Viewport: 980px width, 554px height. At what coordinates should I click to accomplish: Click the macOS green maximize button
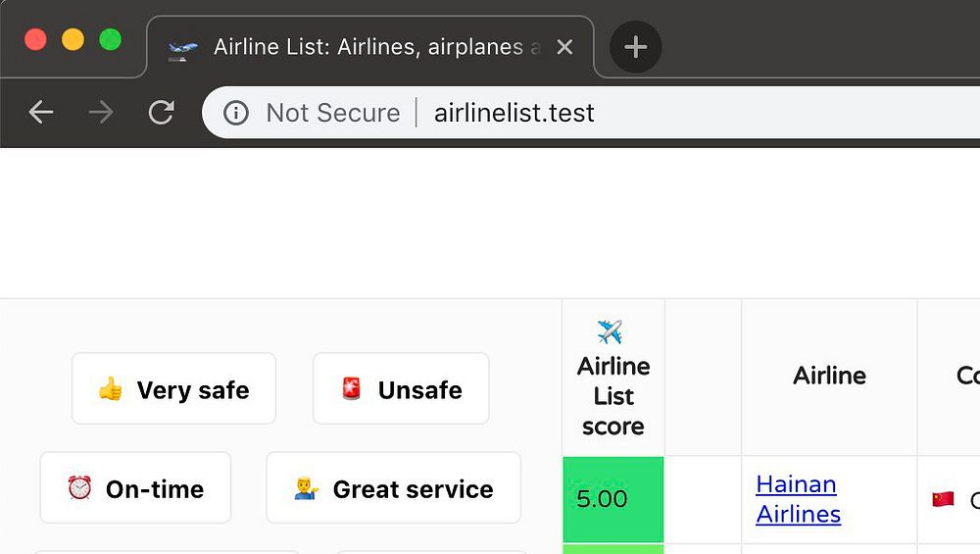click(x=111, y=39)
